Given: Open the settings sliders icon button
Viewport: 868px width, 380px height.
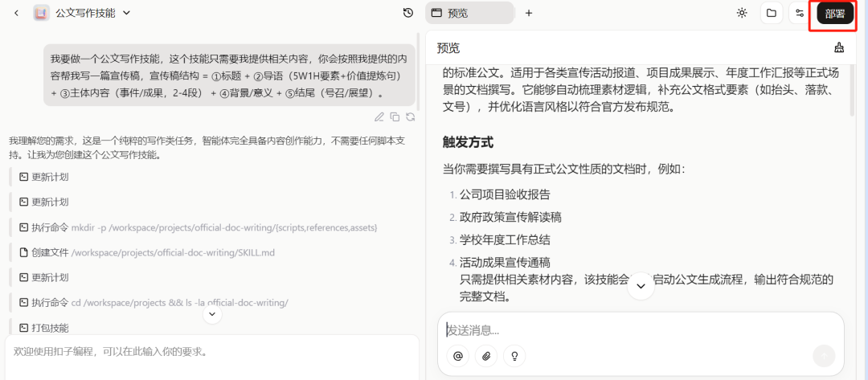Looking at the screenshot, I should point(800,14).
